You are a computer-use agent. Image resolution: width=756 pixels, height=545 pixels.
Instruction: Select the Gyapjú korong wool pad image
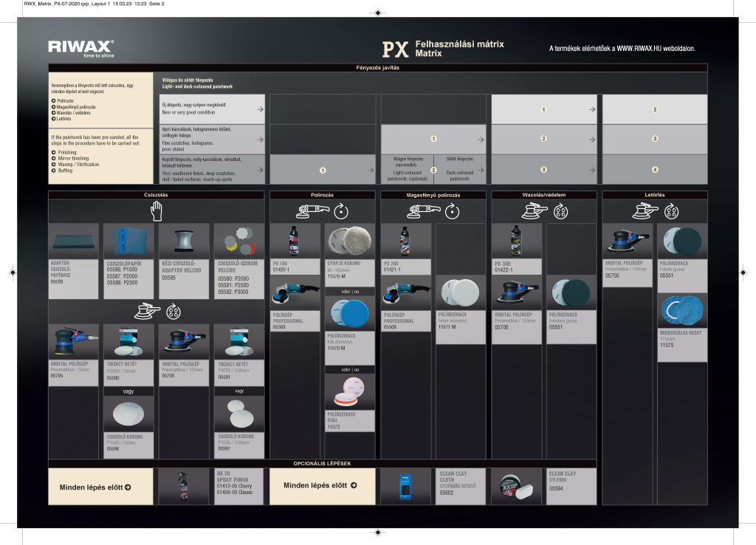[x=349, y=241]
